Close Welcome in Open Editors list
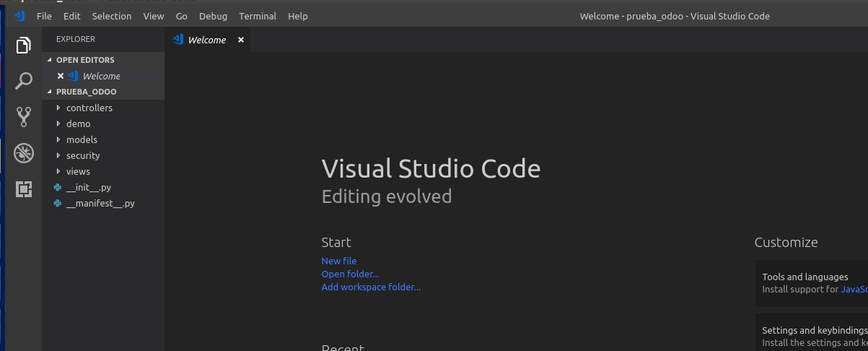 coord(61,76)
